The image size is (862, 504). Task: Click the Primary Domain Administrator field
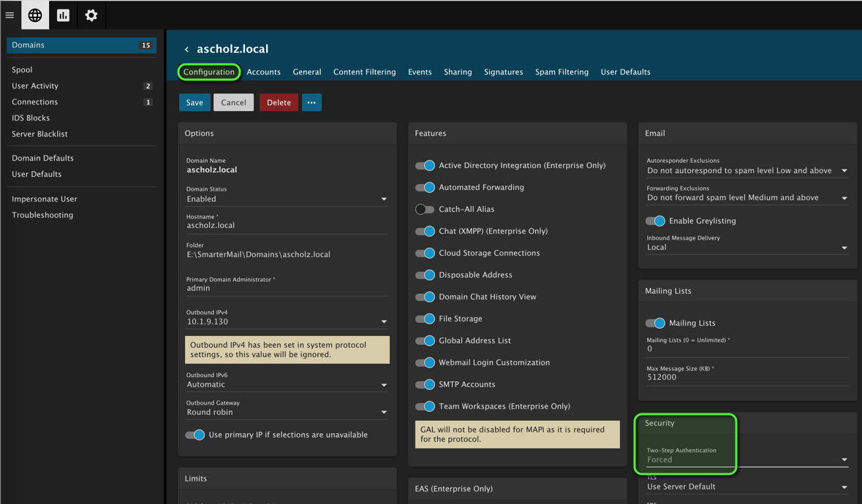point(287,288)
